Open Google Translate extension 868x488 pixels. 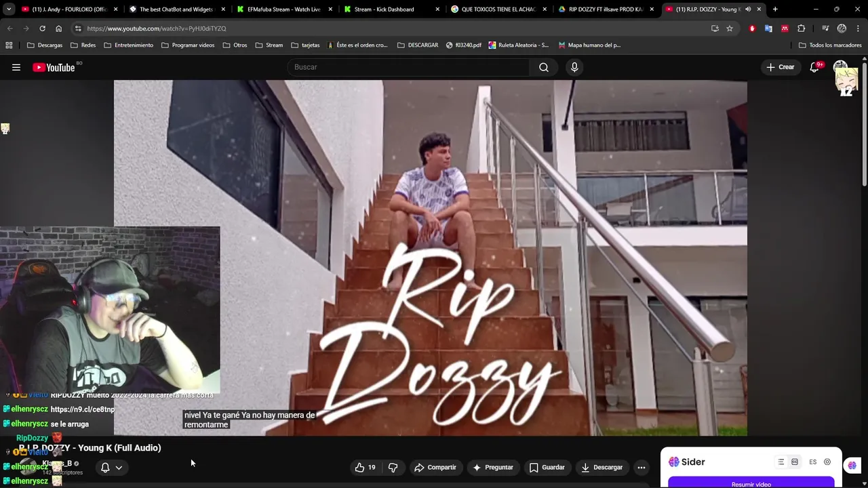click(768, 28)
